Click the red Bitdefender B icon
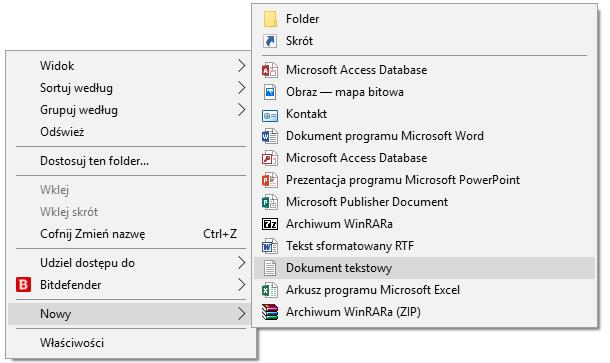The height and width of the screenshot is (363, 610). pyautogui.click(x=23, y=285)
